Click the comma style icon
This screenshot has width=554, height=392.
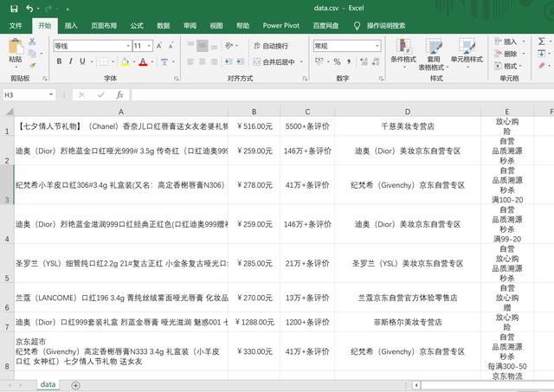(x=349, y=61)
